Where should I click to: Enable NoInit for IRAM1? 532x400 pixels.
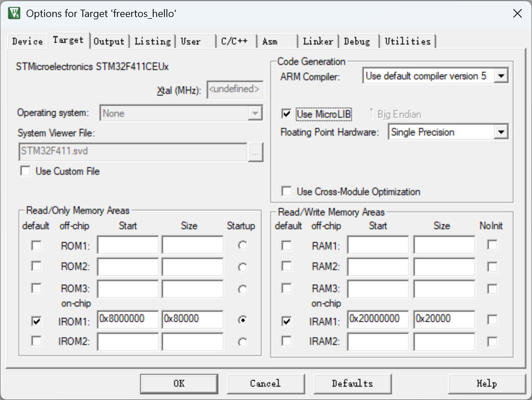click(x=492, y=319)
